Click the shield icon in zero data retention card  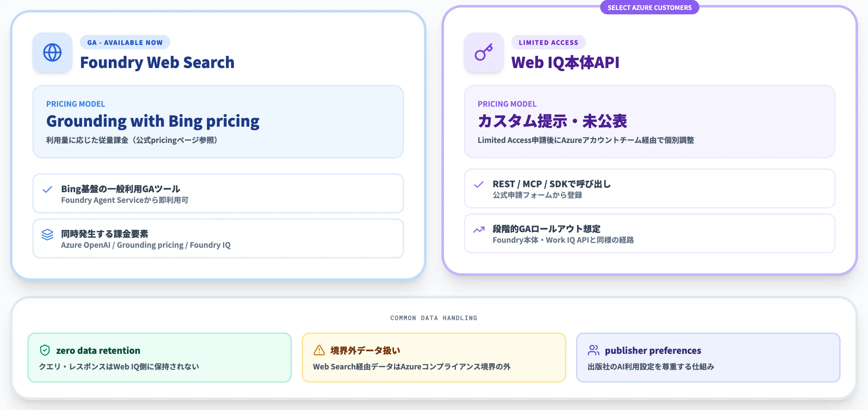45,350
